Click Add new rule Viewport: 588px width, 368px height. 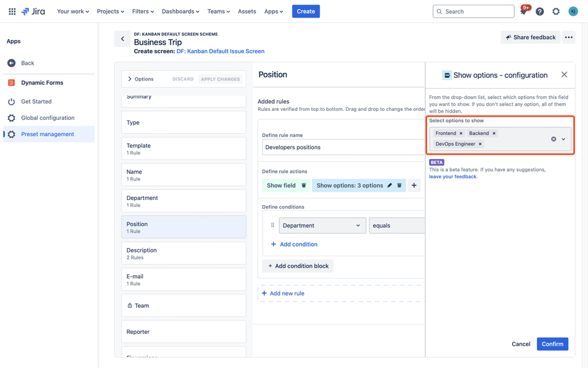coord(283,293)
